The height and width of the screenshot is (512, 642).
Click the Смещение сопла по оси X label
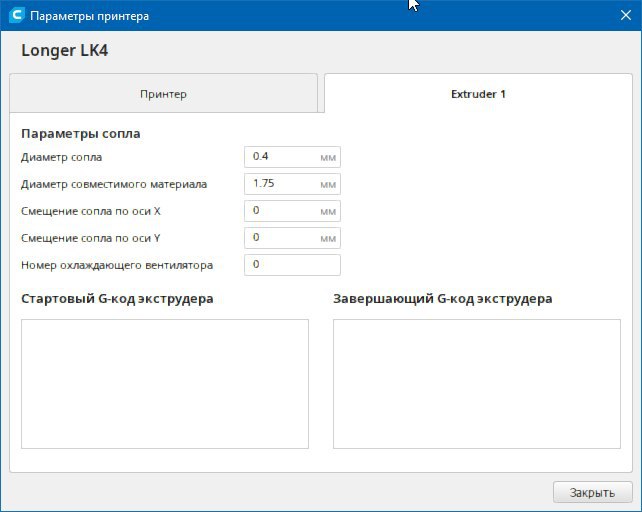tap(91, 211)
